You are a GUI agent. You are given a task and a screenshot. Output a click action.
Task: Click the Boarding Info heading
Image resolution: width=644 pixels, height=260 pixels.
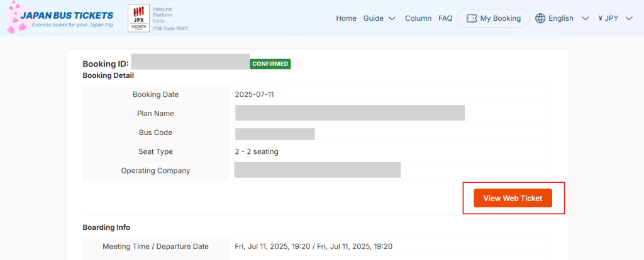pyautogui.click(x=106, y=227)
